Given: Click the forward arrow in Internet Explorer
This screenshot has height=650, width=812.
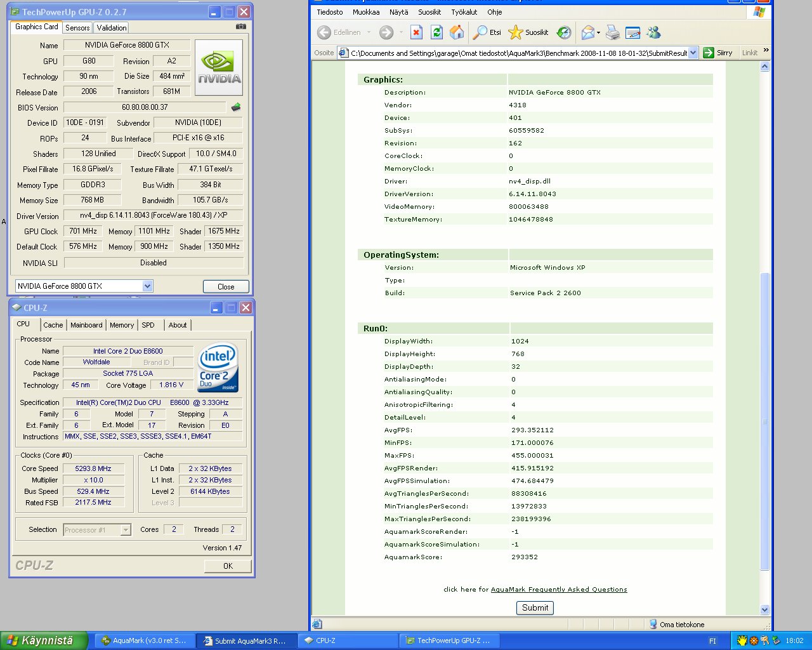Looking at the screenshot, I should click(386, 32).
